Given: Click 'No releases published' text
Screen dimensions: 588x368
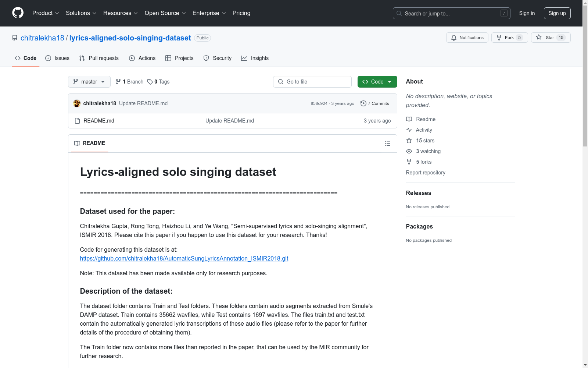Looking at the screenshot, I should point(428,207).
